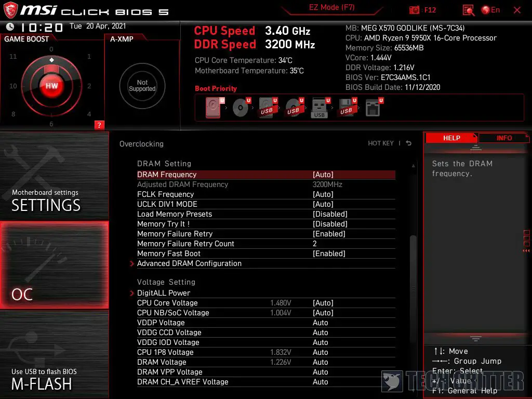The height and width of the screenshot is (399, 532).
Task: Open the BIOS search magnifier icon
Action: tap(468, 10)
